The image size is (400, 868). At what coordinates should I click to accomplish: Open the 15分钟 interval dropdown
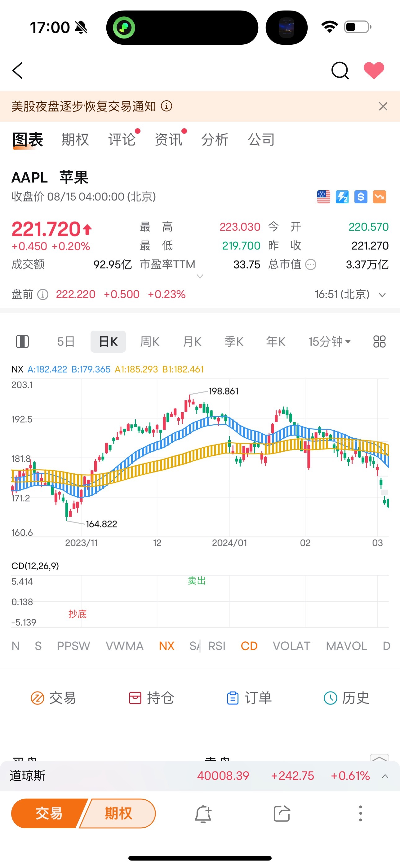(x=330, y=342)
